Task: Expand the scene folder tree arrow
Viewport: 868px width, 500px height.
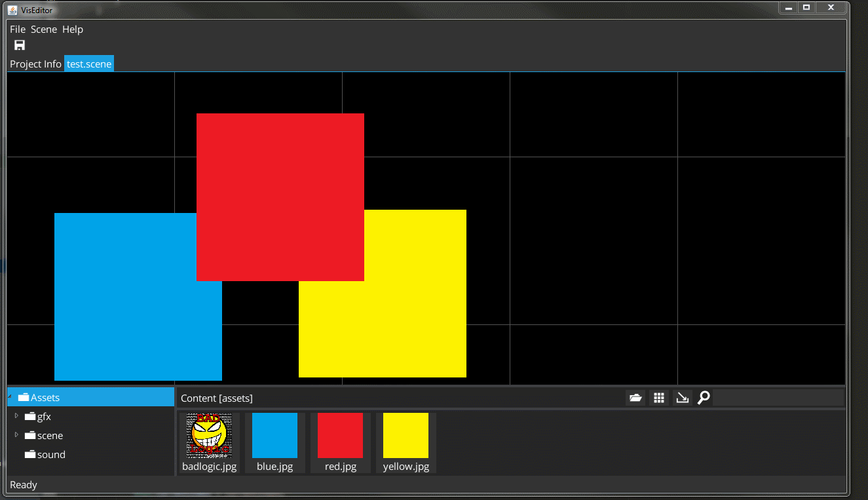Action: [16, 435]
